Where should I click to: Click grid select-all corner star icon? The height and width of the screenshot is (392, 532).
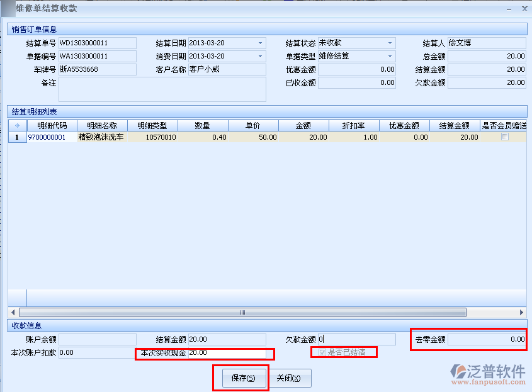pos(17,126)
